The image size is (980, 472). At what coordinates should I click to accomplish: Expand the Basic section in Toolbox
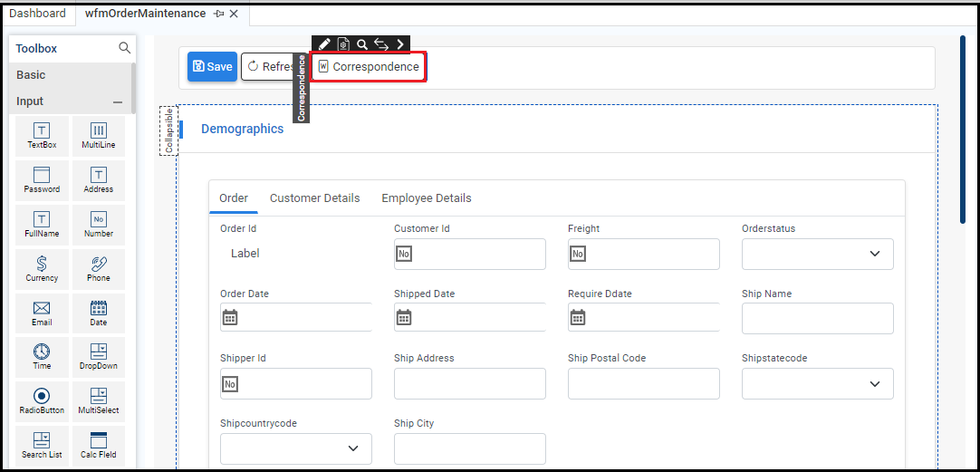click(70, 75)
